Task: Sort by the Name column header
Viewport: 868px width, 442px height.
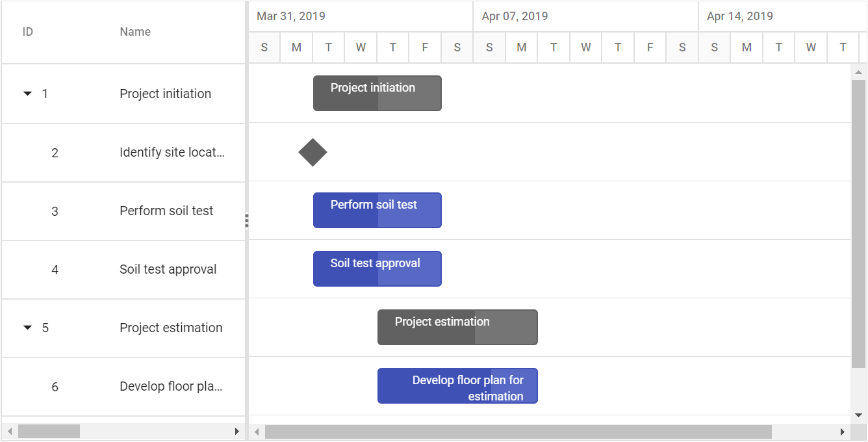Action: [135, 32]
